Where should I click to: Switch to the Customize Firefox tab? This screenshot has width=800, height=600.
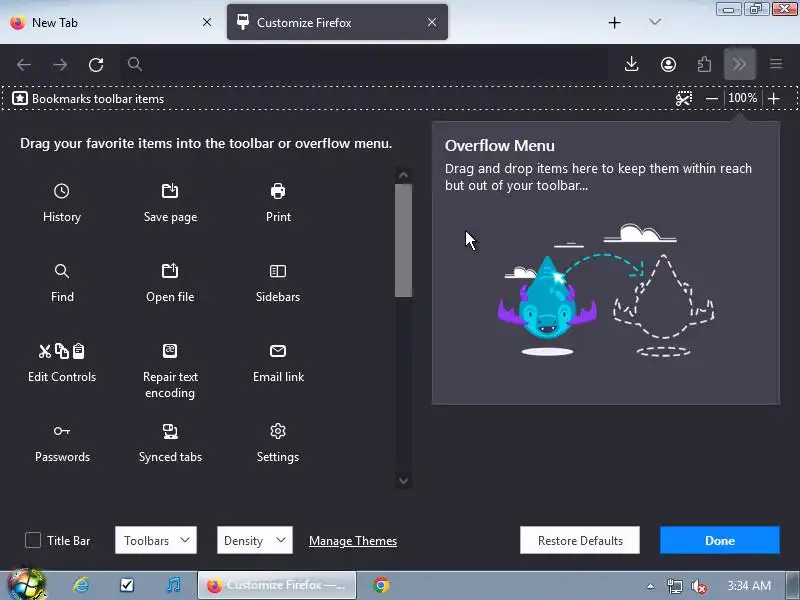(x=337, y=22)
